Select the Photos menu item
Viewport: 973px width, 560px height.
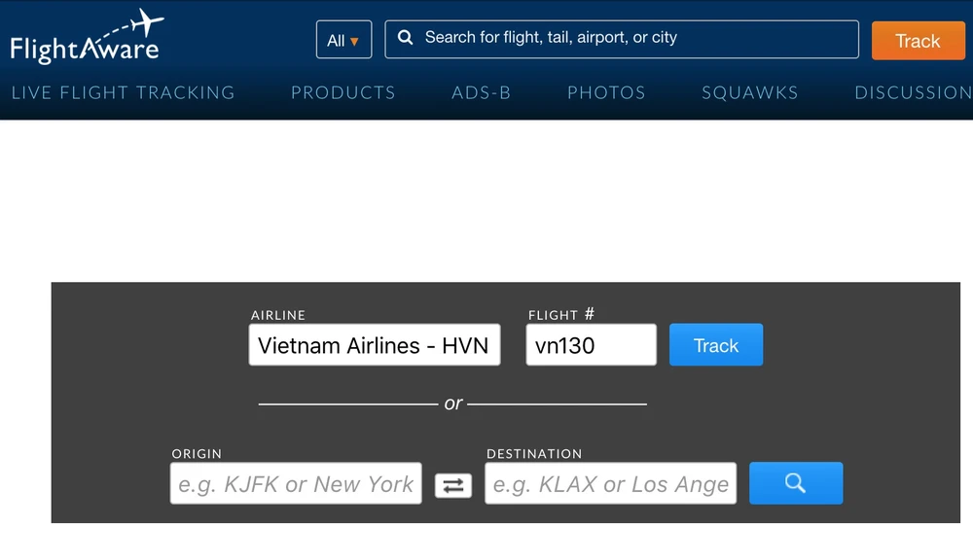606,93
